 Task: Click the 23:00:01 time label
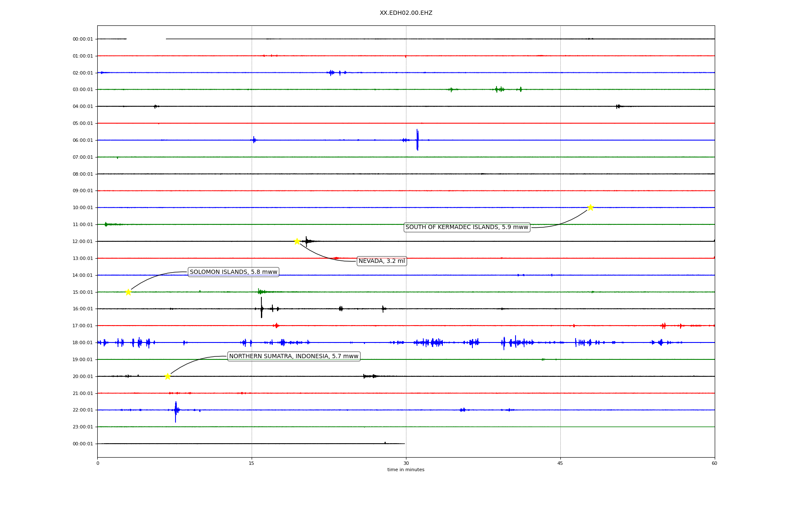click(82, 427)
